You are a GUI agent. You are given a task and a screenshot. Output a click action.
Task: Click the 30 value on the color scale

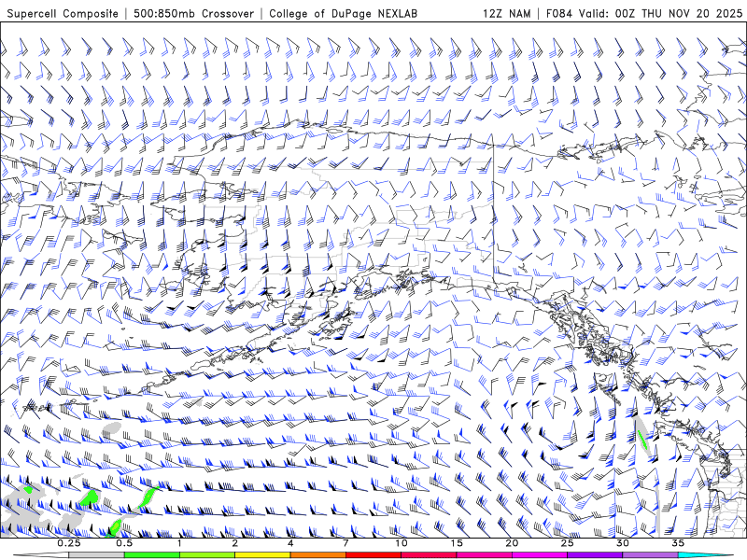point(623,543)
